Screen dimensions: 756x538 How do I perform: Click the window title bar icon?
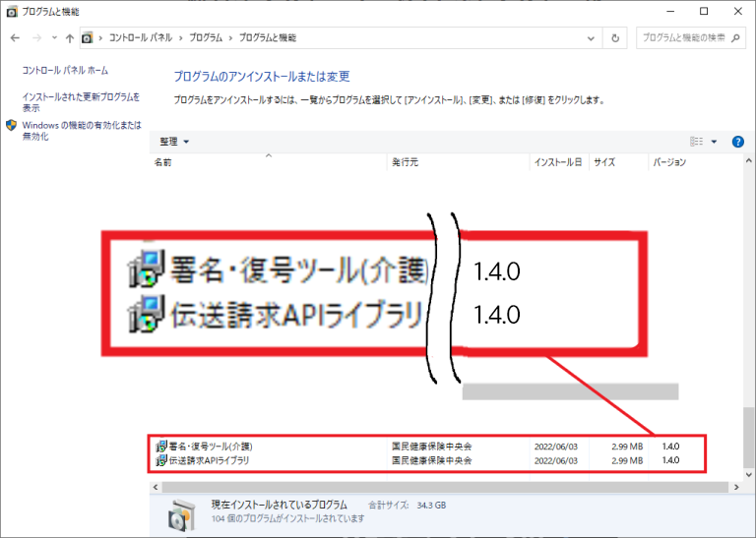[x=12, y=12]
